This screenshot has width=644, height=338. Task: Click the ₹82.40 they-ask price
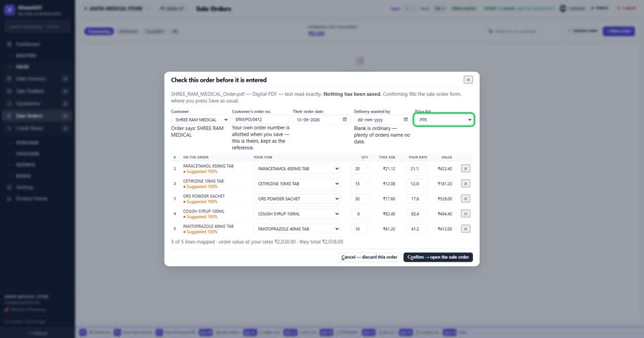tap(389, 214)
